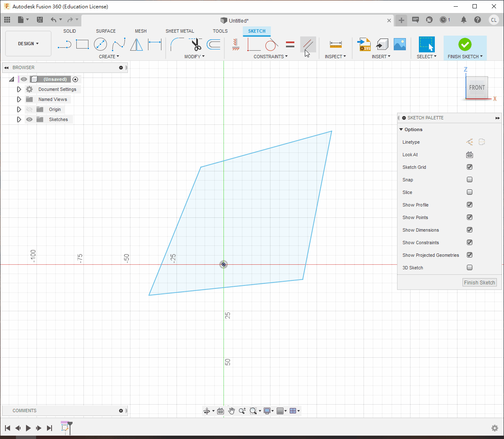Open the CONSTRAINTS dropdown menu
504x439 pixels.
(x=270, y=57)
